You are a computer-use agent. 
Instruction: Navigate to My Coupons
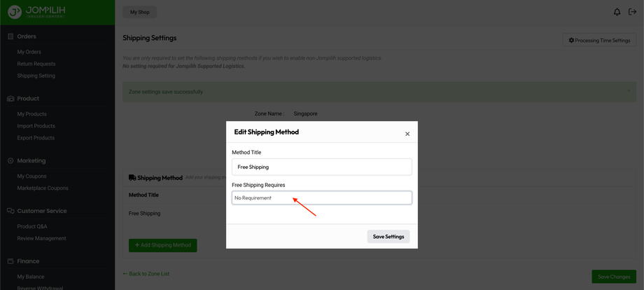click(32, 177)
